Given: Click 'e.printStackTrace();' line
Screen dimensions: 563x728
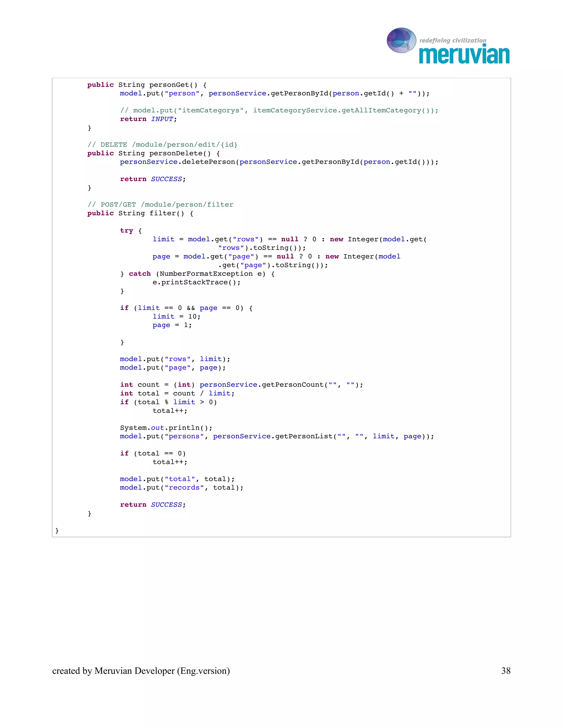Looking at the screenshot, I should (197, 282).
